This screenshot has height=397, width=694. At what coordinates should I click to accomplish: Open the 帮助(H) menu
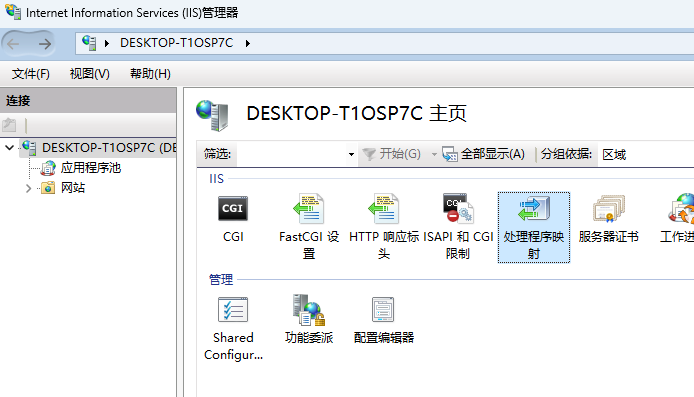pos(150,73)
